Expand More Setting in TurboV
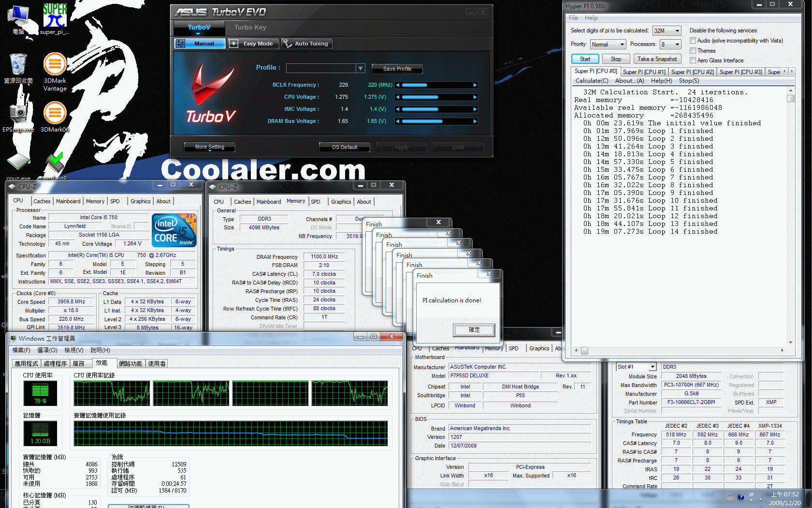 [x=210, y=147]
